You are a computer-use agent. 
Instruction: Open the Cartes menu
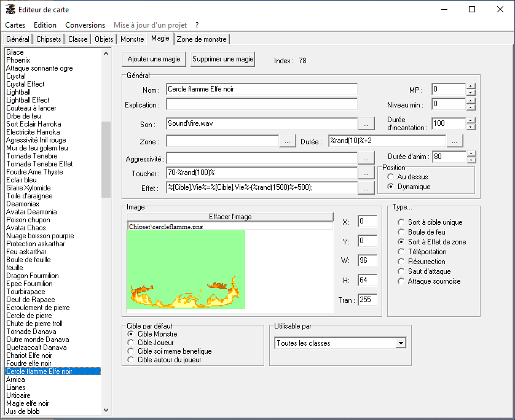pyautogui.click(x=15, y=25)
